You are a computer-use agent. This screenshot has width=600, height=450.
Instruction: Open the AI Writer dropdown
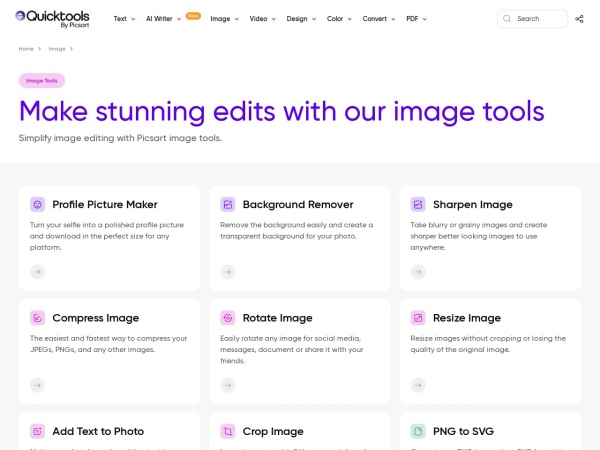163,19
